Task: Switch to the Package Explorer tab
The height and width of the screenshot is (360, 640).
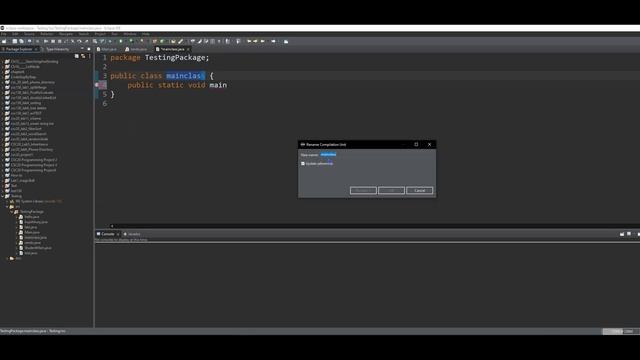Action: 19,49
